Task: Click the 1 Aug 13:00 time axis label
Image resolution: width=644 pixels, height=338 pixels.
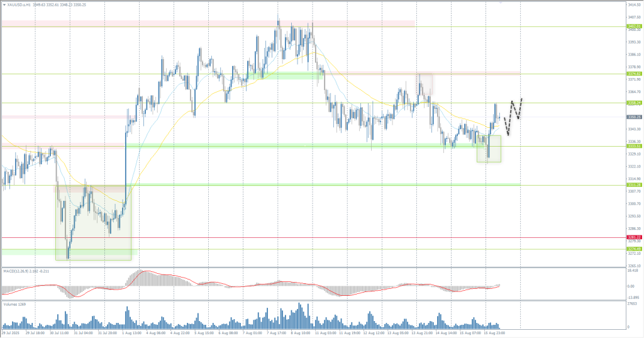Action: (x=133, y=332)
